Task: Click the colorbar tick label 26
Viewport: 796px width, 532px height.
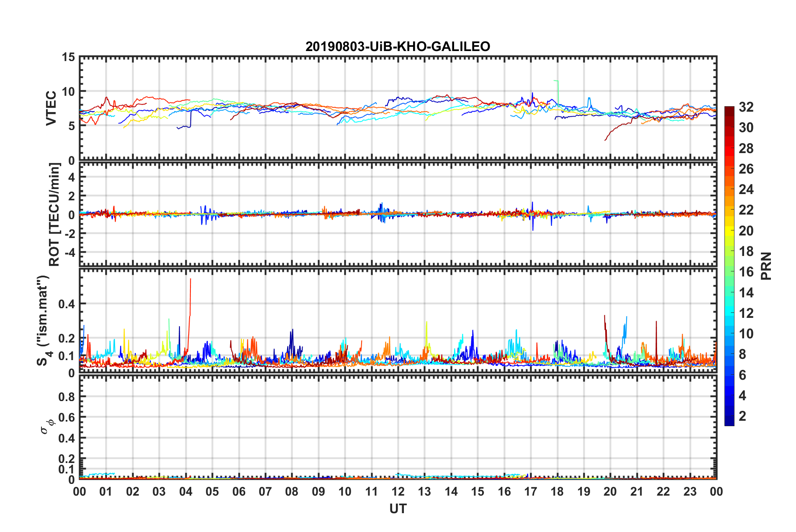Action: (x=746, y=169)
